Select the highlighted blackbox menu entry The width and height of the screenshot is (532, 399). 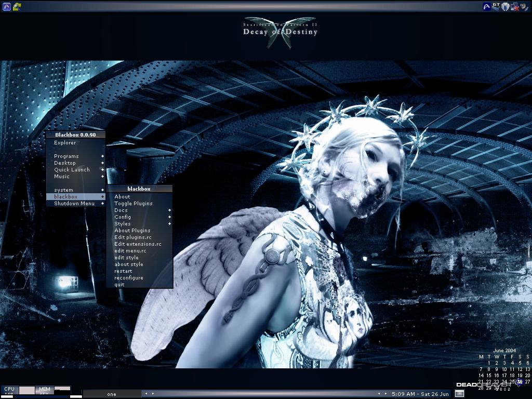[x=76, y=197]
